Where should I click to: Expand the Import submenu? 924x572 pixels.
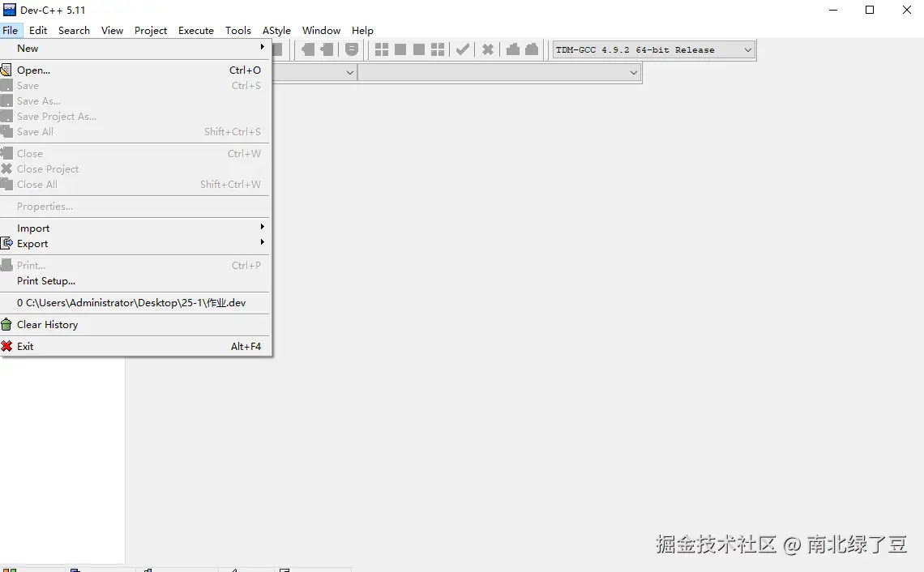tap(135, 228)
